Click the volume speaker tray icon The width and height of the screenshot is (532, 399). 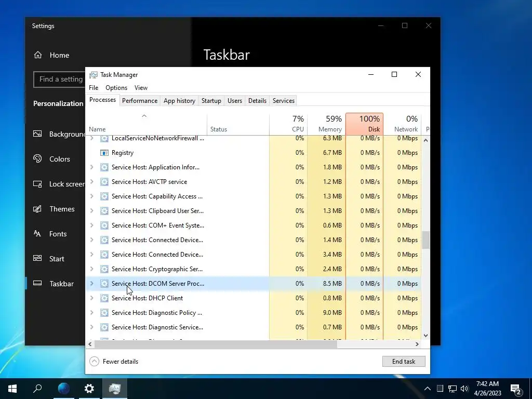464,389
